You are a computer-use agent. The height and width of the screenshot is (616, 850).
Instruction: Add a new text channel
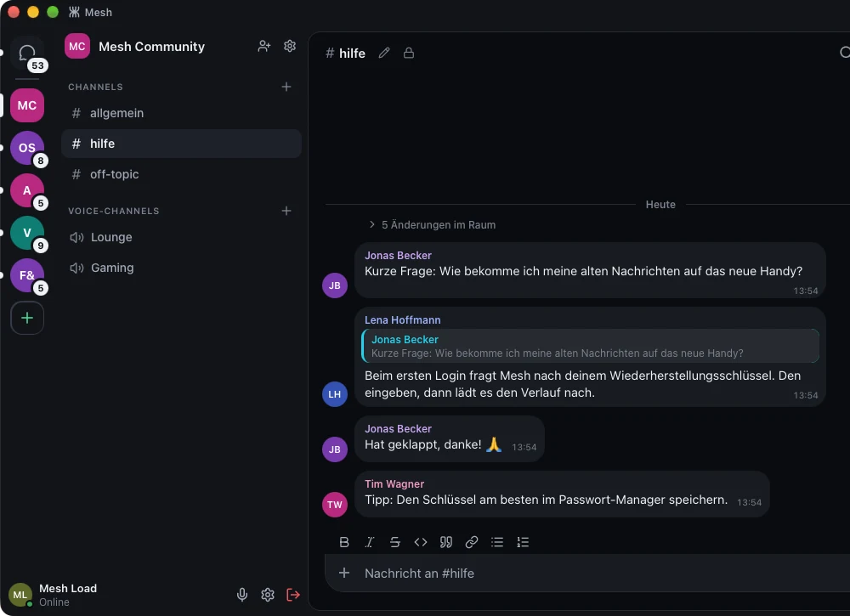(x=286, y=87)
